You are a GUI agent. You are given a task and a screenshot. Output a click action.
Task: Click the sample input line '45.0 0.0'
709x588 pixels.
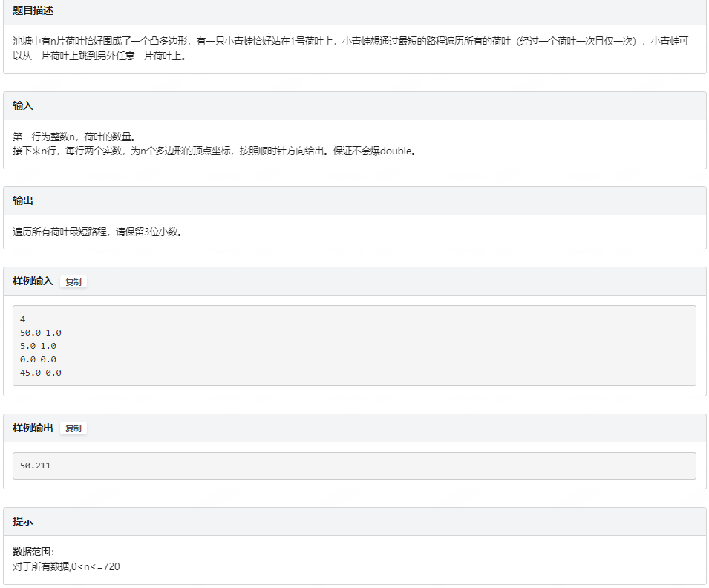tap(41, 373)
